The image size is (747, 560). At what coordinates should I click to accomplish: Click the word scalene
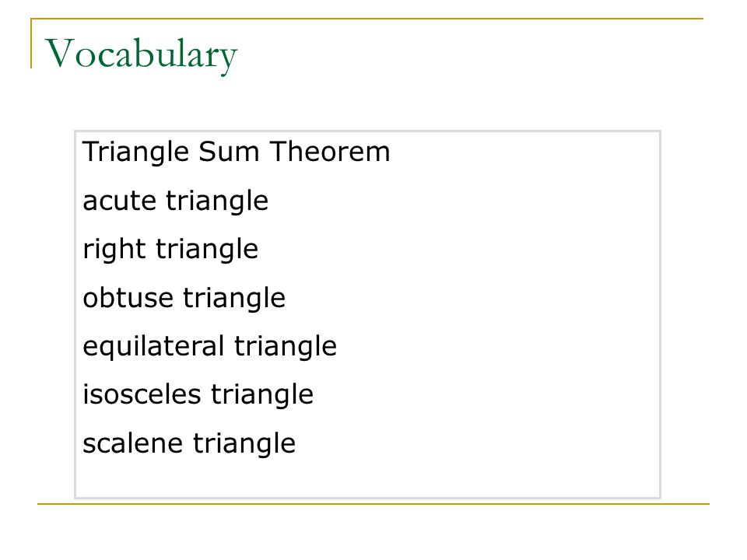pos(132,444)
